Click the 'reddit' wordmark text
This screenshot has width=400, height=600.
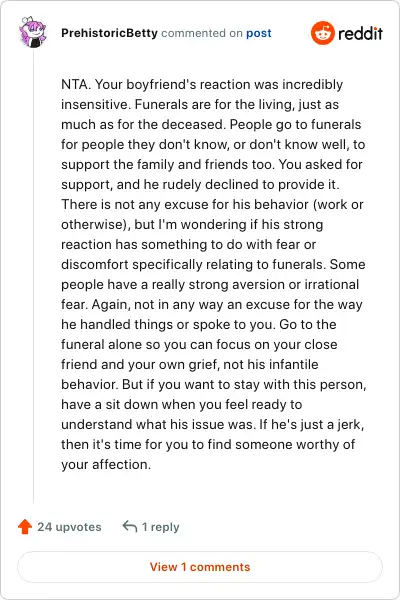coord(360,33)
